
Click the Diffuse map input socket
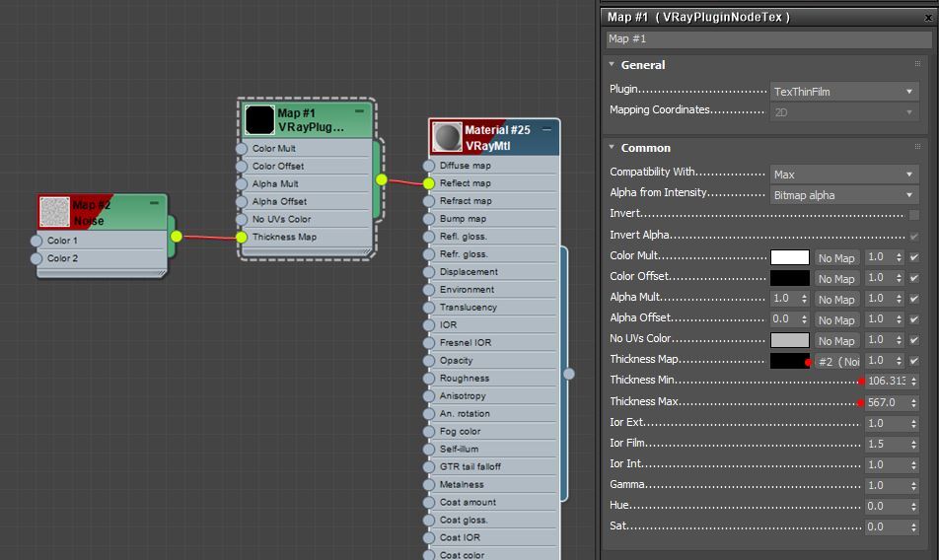(429, 166)
